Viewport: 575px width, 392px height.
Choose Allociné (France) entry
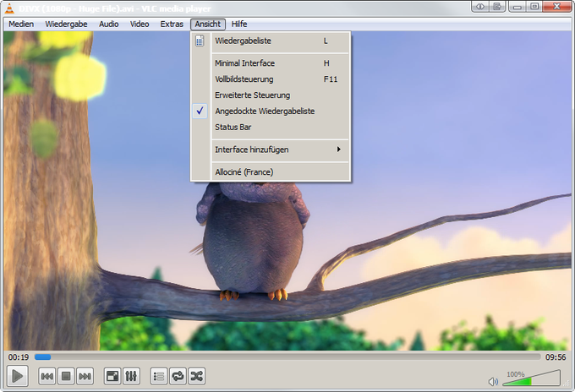click(x=271, y=171)
